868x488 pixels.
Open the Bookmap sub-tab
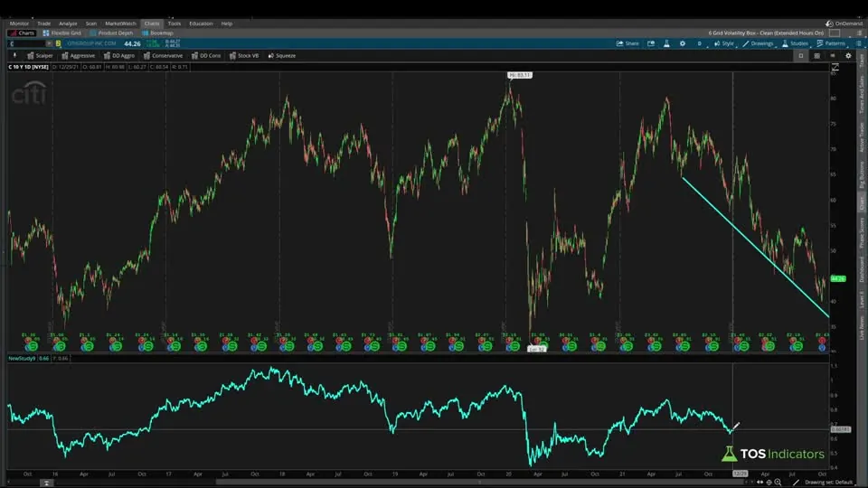[157, 33]
